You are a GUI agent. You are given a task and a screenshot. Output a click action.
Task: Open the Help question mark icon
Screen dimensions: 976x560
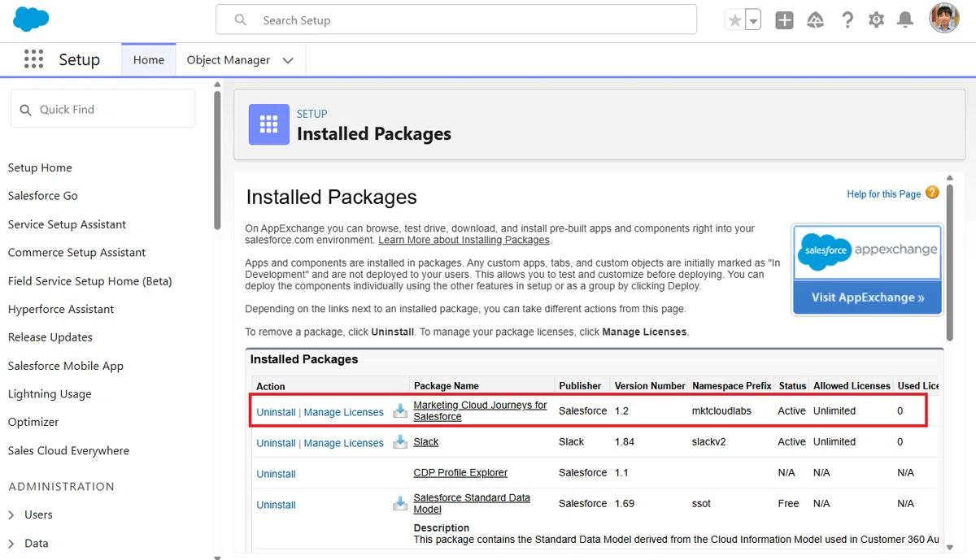(x=847, y=20)
